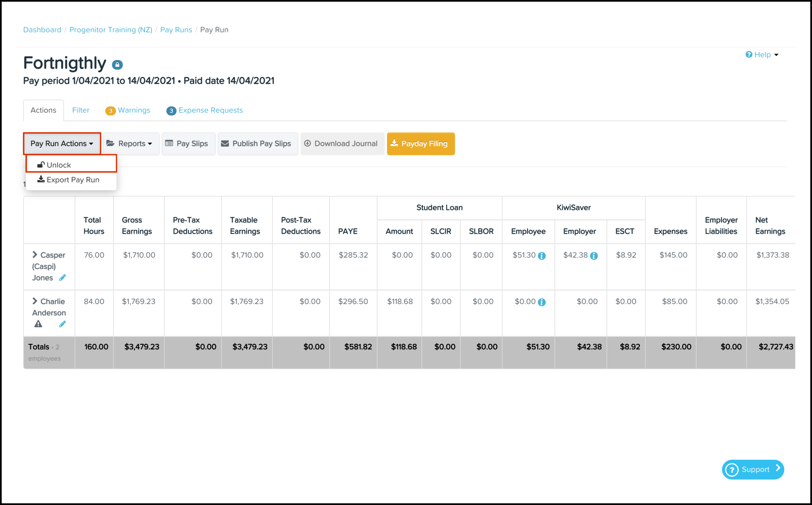The image size is (812, 505).
Task: Toggle the Pay Run Actions dropdown
Action: 62,144
